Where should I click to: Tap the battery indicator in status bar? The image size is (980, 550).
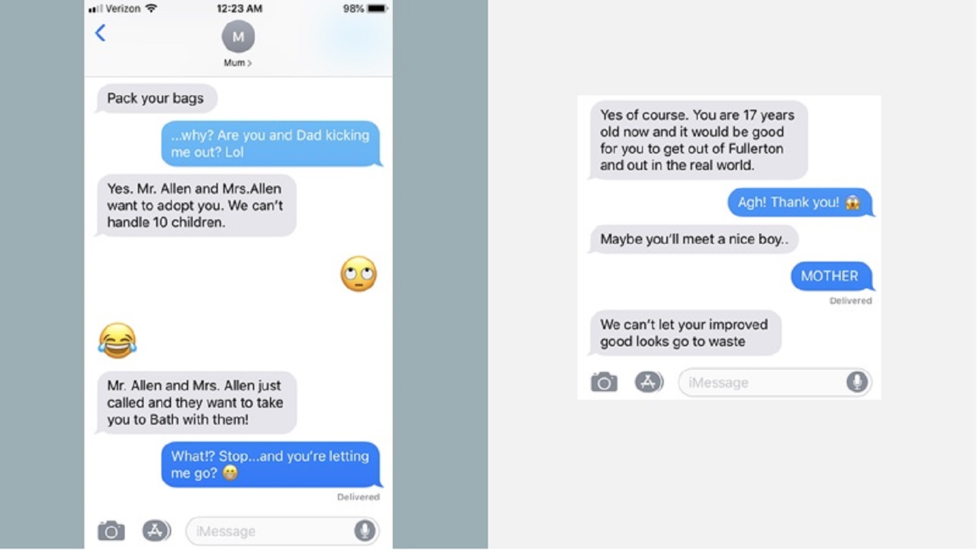(377, 8)
